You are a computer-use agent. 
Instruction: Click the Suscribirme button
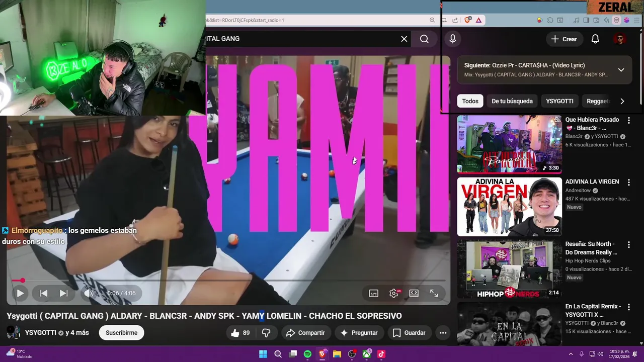pyautogui.click(x=121, y=333)
